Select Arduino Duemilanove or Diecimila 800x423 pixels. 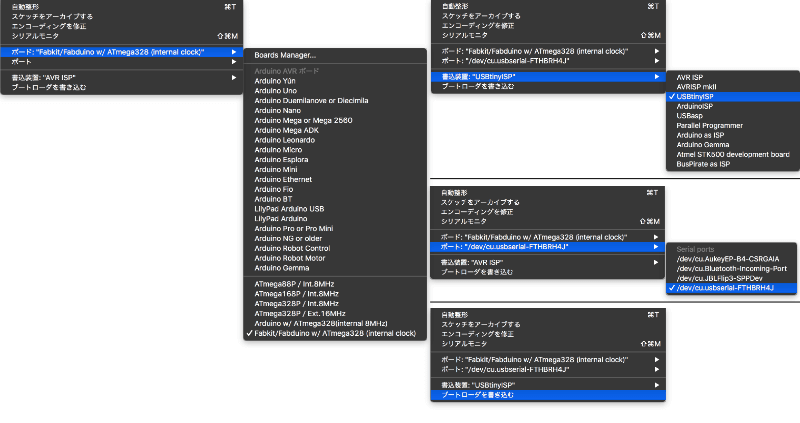pos(335,101)
